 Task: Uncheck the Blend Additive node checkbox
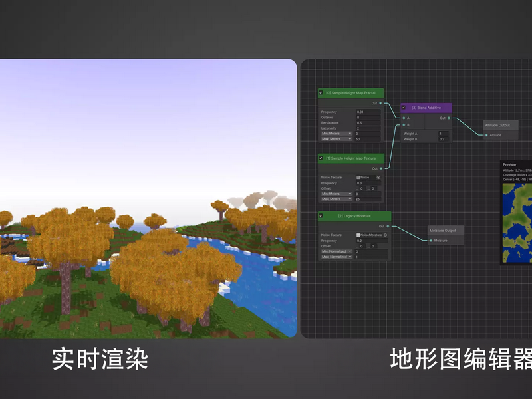pyautogui.click(x=404, y=108)
